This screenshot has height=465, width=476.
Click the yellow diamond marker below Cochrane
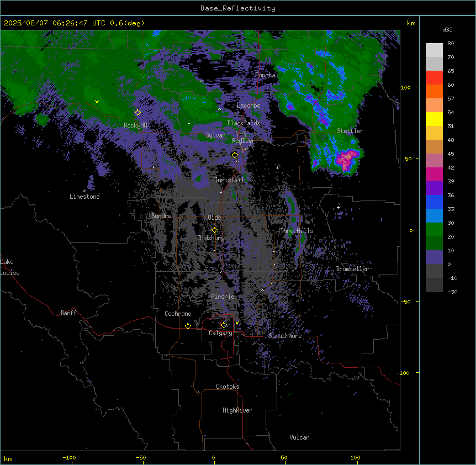(188, 326)
